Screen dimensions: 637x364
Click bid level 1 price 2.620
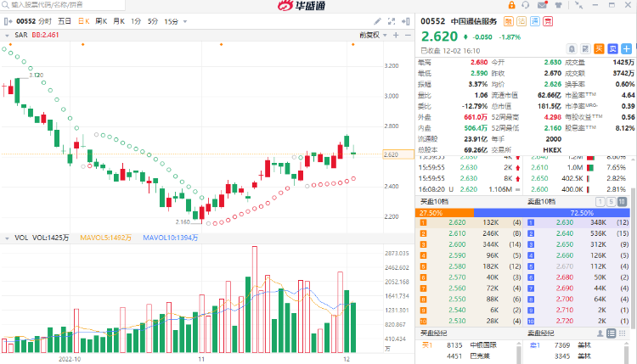457,222
